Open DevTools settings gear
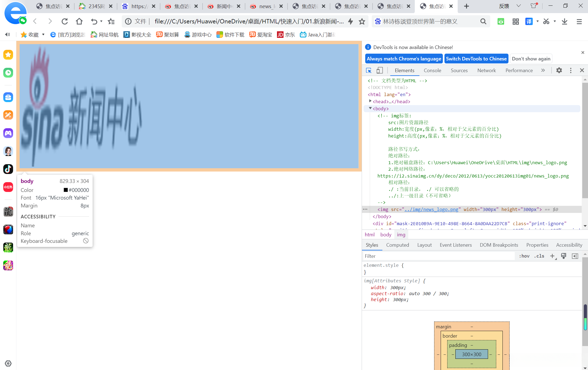This screenshot has width=588, height=370. point(559,71)
